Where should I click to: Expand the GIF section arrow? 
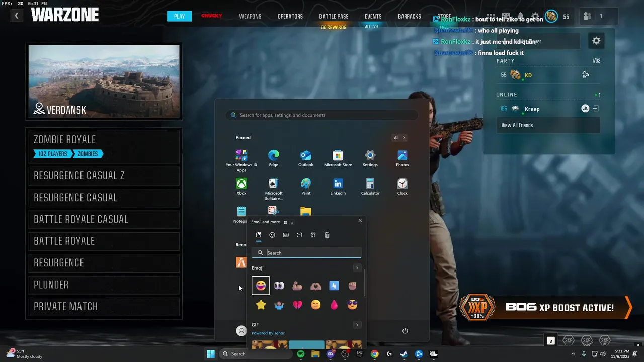(x=357, y=325)
